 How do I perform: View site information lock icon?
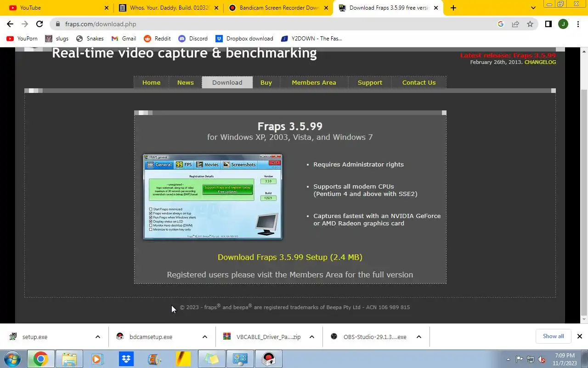(57, 24)
